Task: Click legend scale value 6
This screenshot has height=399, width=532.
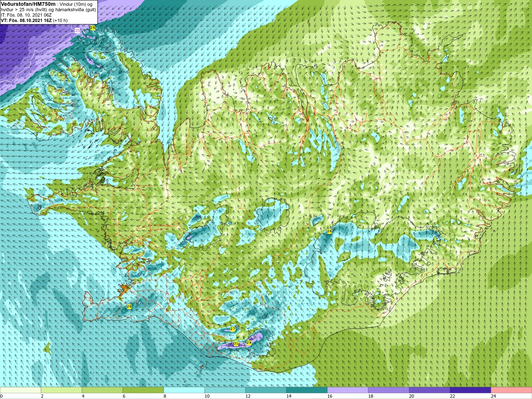Action: [x=124, y=397]
